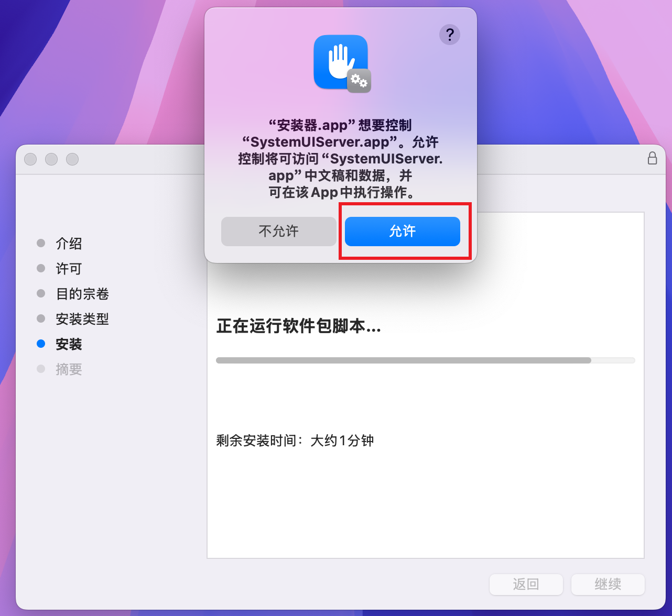The image size is (672, 616).
Task: Open help via the question mark button
Action: point(449,35)
